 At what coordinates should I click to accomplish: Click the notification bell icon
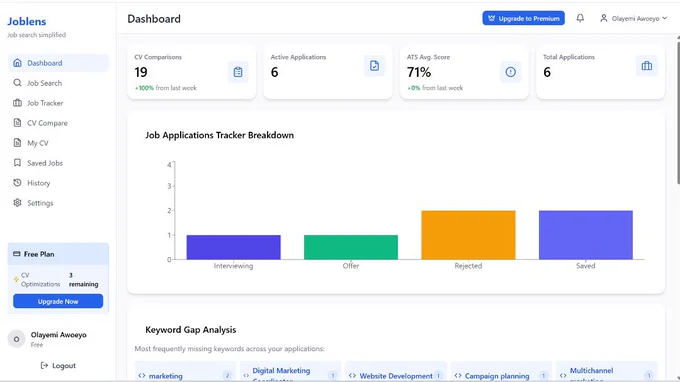tap(580, 18)
